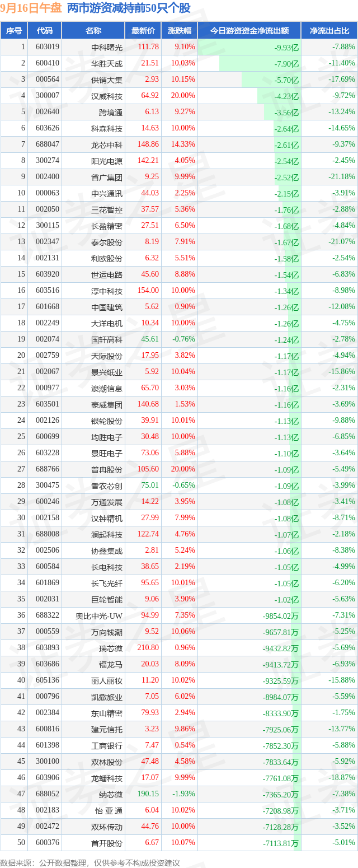Click the 净流出占比 column header
Viewport: 358px width, 868px height.
329,31
